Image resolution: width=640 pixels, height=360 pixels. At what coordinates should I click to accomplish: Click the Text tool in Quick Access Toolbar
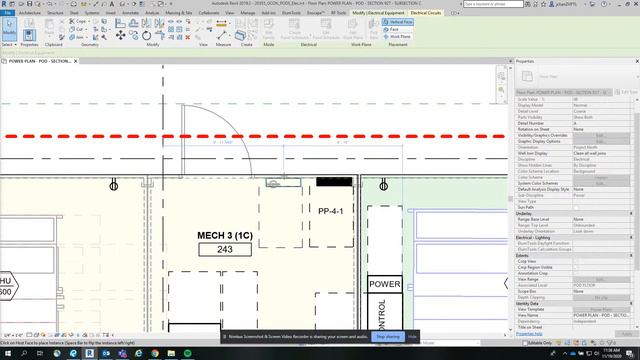click(x=111, y=4)
